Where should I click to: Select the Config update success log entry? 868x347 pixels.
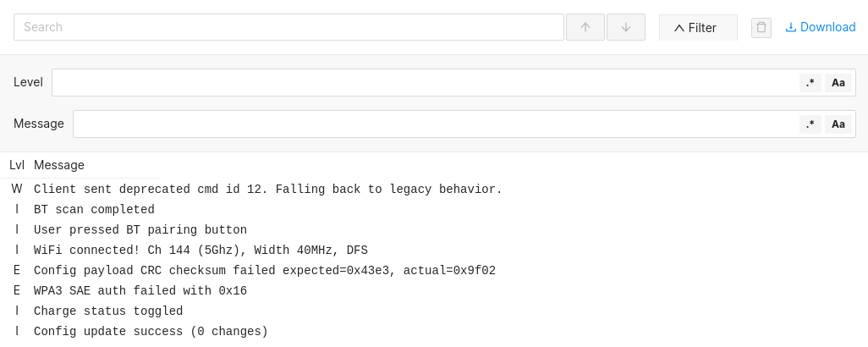point(151,332)
